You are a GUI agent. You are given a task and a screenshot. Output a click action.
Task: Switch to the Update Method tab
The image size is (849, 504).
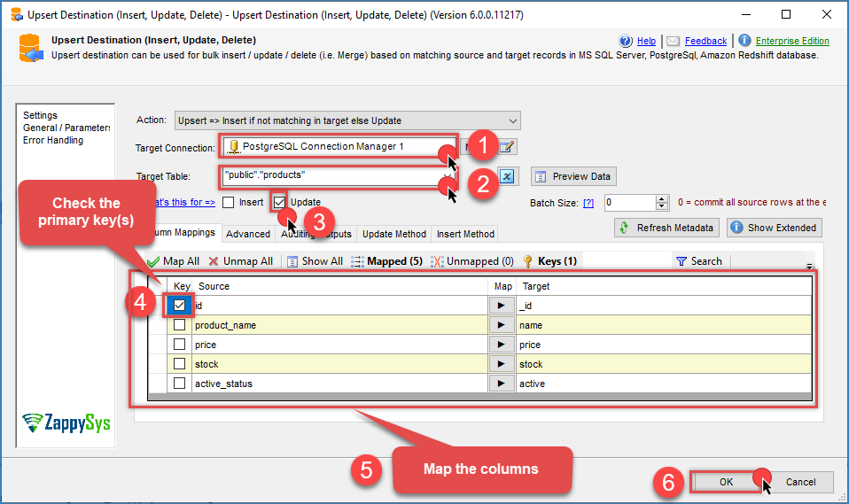point(396,234)
